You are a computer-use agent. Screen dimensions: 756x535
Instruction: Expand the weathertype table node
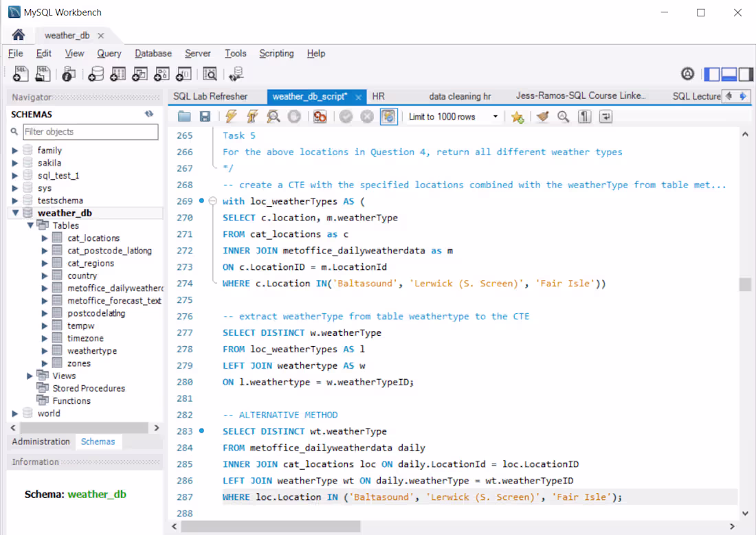[43, 350]
